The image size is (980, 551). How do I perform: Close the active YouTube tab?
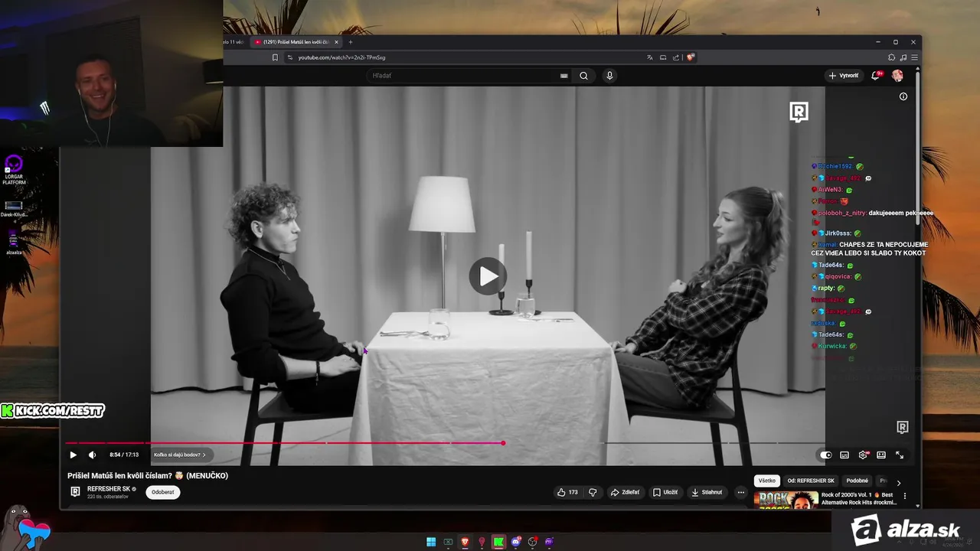[336, 42]
